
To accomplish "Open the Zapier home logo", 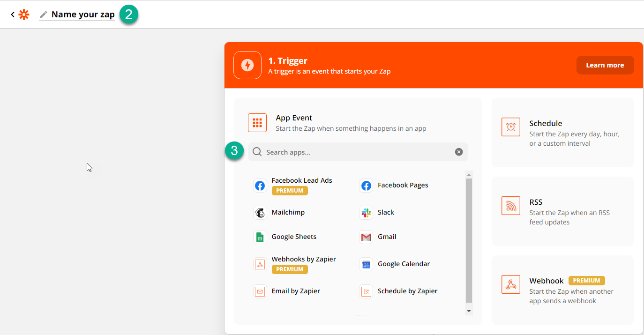I will coord(24,15).
